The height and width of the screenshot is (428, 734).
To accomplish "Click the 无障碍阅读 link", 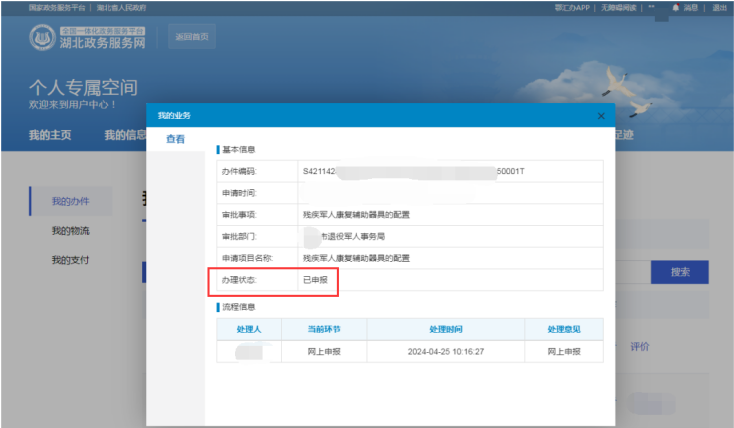I will [x=620, y=7].
